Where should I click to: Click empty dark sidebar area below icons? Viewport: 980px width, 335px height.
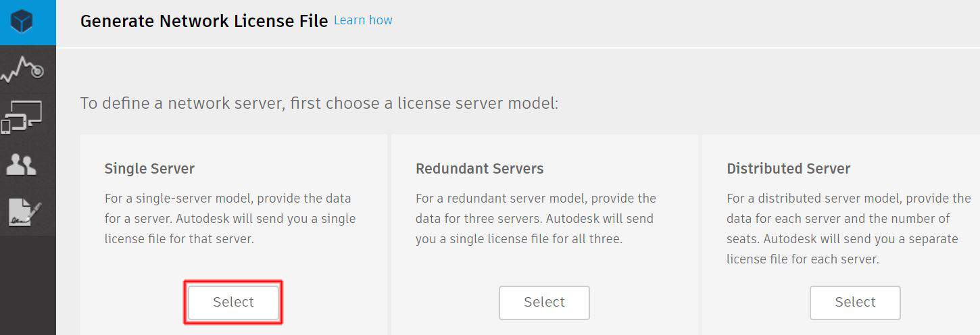(x=28, y=285)
